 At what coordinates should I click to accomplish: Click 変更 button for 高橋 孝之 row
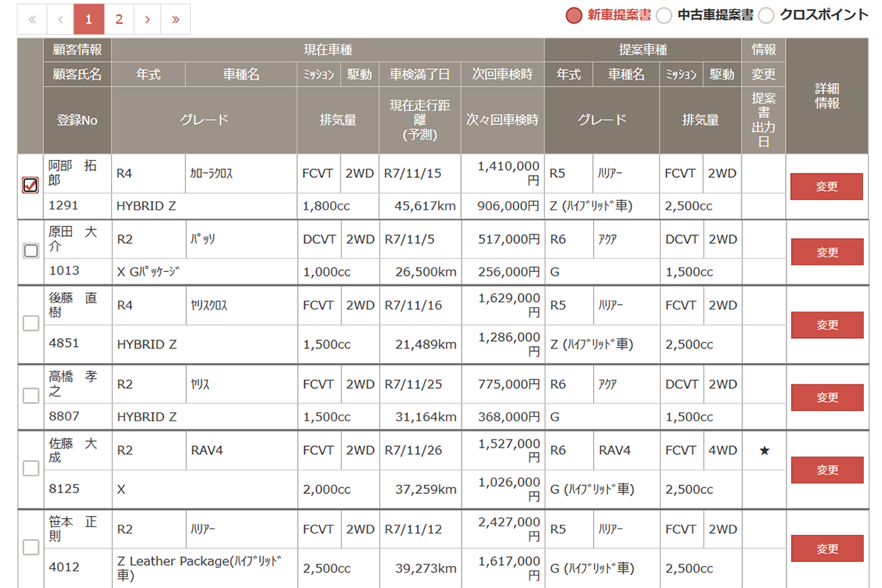tap(828, 398)
